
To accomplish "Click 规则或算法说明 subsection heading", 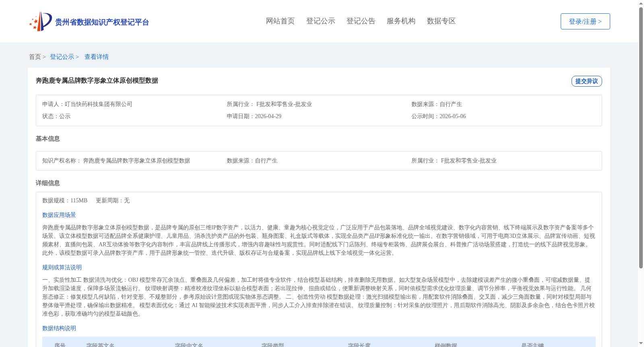I will click(x=62, y=268).
